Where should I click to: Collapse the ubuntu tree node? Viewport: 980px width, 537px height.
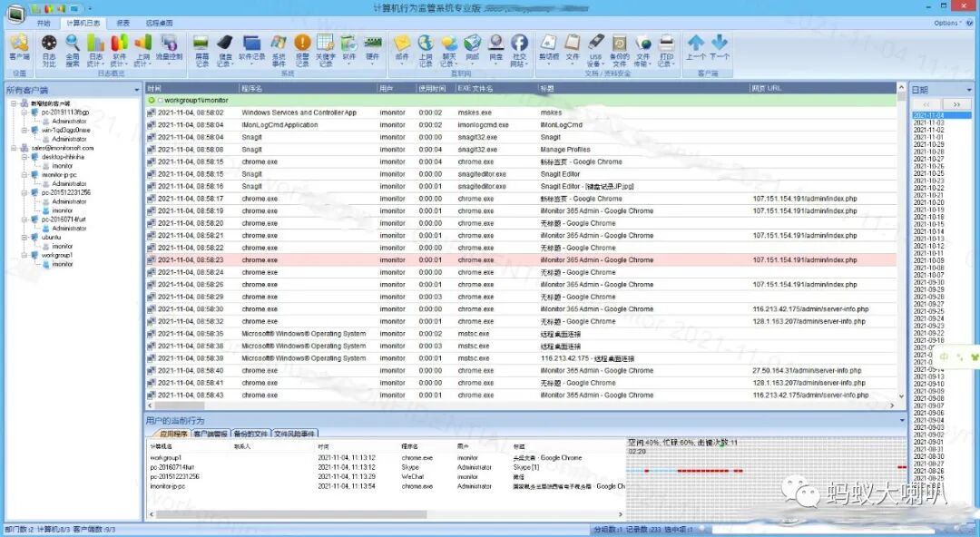25,238
